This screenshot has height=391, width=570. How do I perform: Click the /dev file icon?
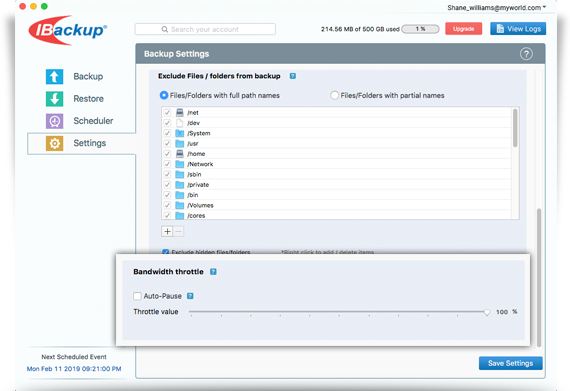click(180, 123)
